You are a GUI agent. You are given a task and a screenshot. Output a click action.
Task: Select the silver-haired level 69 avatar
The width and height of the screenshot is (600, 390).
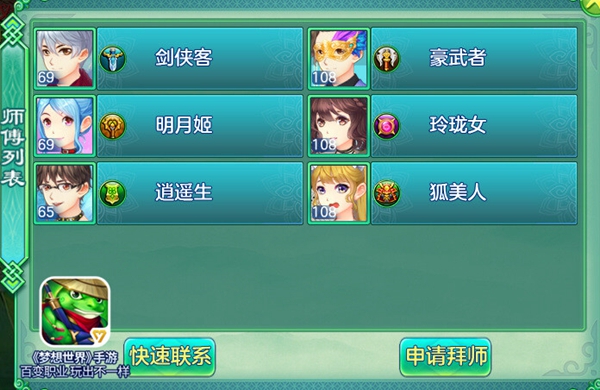point(65,59)
